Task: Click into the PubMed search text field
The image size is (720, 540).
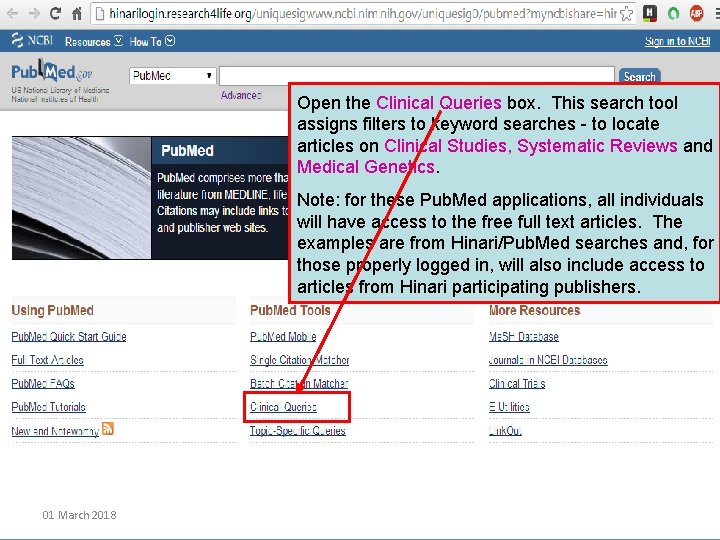Action: click(416, 75)
